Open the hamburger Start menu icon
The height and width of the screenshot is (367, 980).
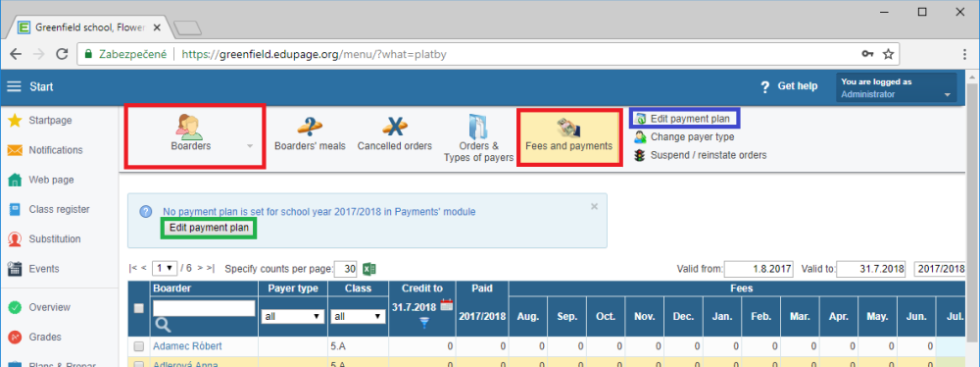click(14, 86)
